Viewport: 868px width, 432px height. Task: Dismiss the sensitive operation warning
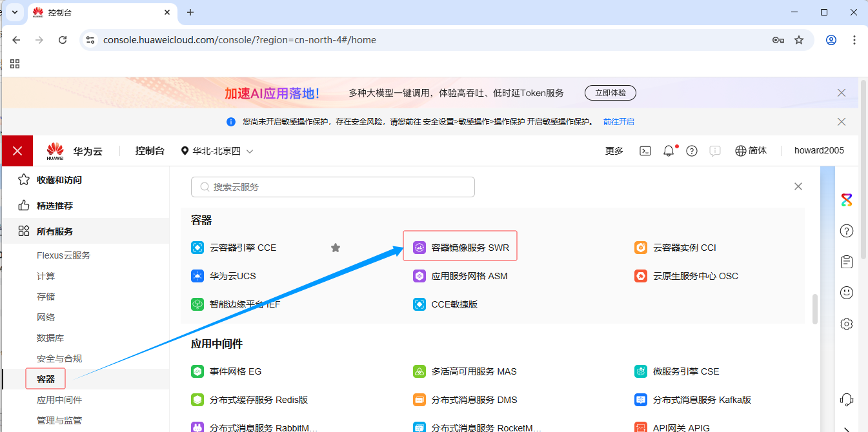[842, 122]
